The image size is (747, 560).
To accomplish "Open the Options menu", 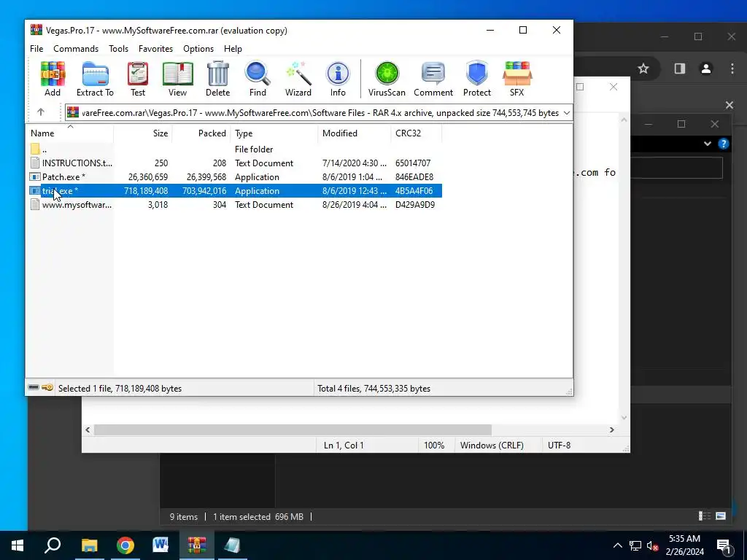I will tap(198, 49).
